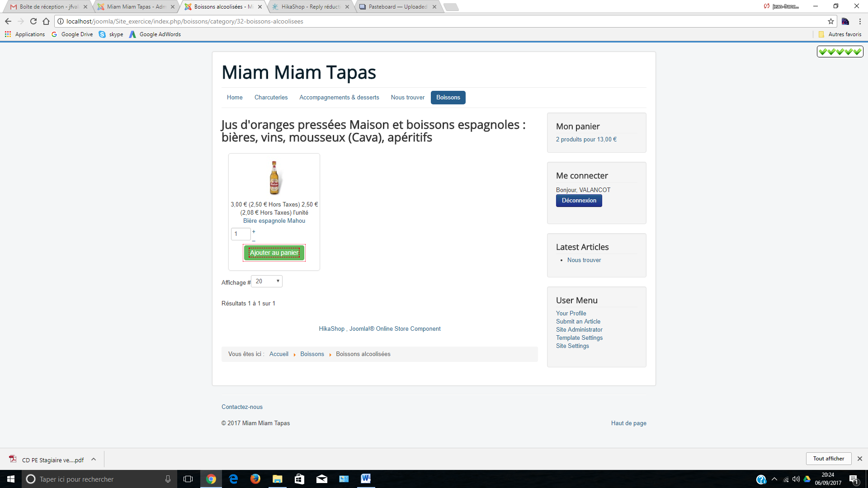
Task: Open the Affichage number dropdown
Action: coord(267,281)
